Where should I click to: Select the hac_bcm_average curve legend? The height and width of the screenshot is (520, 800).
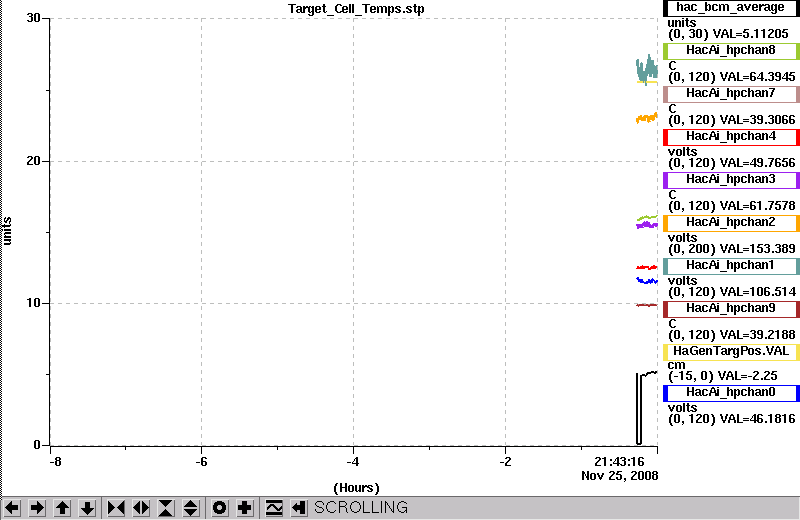pyautogui.click(x=731, y=8)
